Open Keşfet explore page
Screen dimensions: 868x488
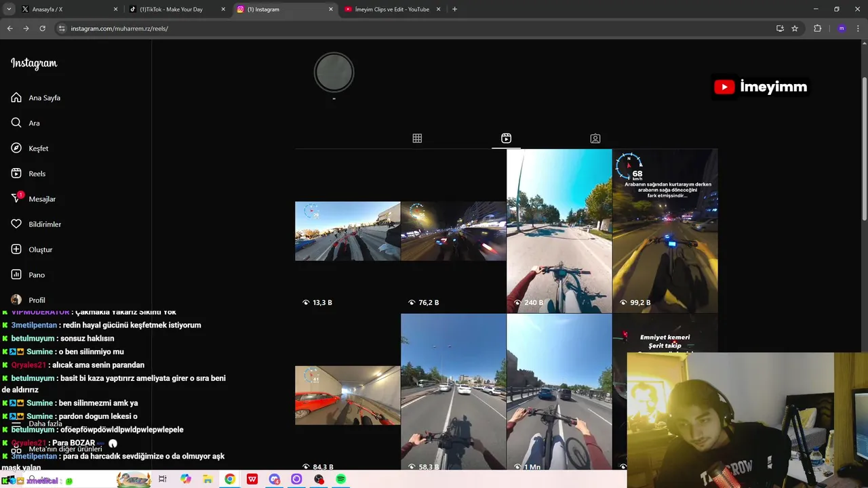tap(29, 148)
